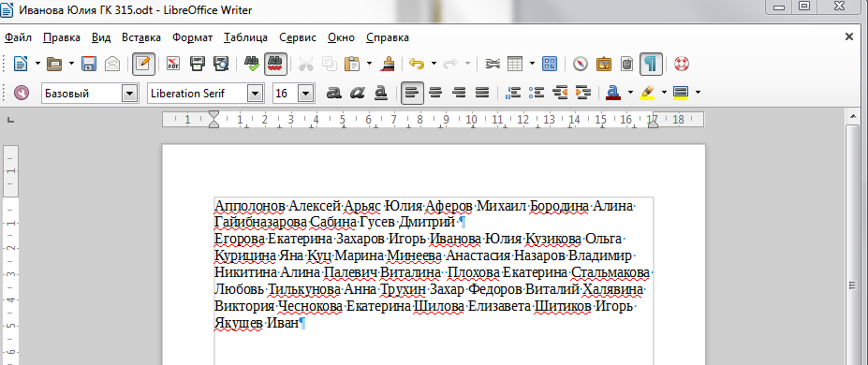Apply the dark red font color
The image size is (868, 365).
612,93
